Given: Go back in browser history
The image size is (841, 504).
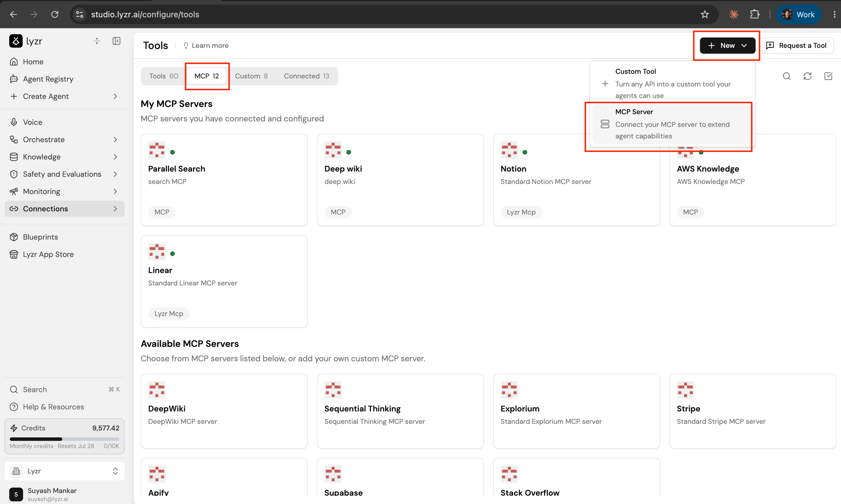Looking at the screenshot, I should (x=14, y=14).
